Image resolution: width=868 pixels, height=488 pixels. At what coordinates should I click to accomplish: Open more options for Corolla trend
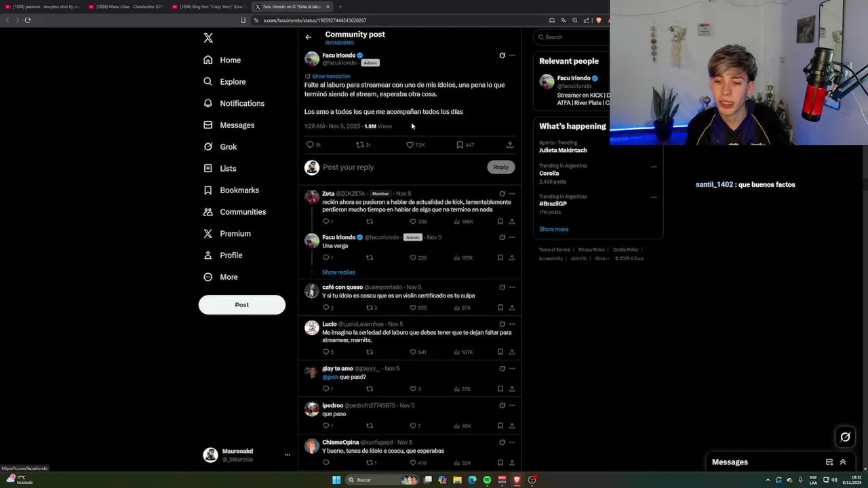[654, 167]
